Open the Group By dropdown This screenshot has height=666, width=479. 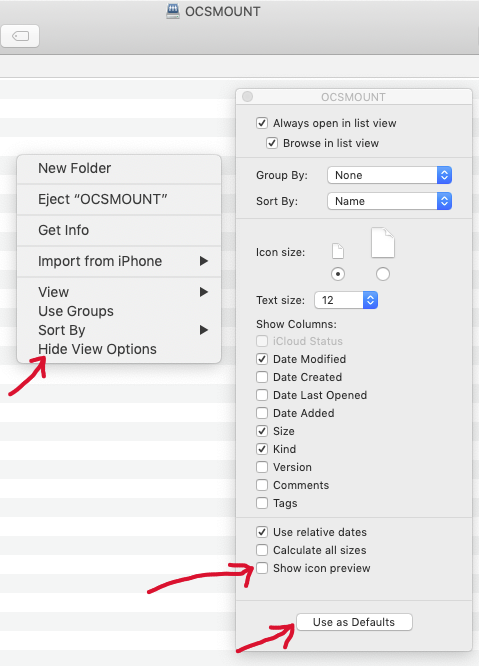389,175
